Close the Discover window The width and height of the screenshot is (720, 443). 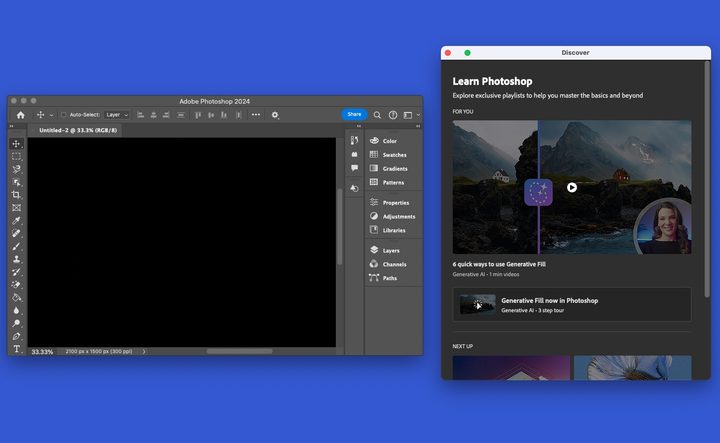448,53
